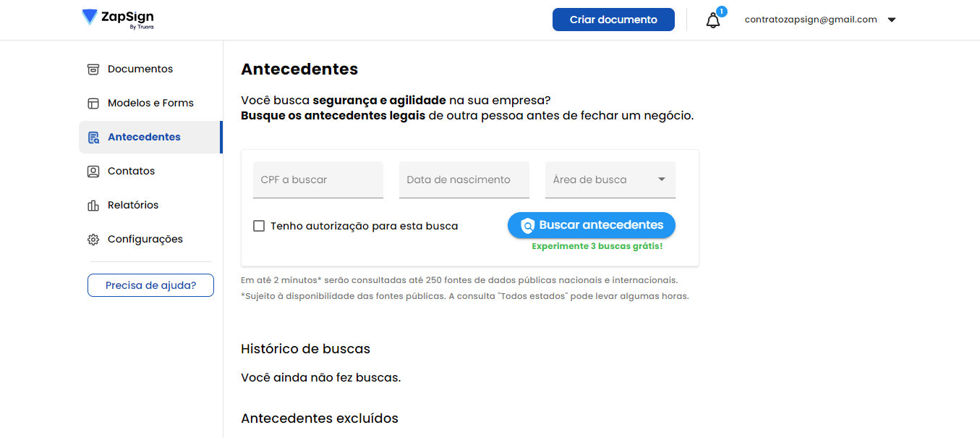The width and height of the screenshot is (980, 438).
Task: Click the Relatórios bar chart icon
Action: point(93,206)
